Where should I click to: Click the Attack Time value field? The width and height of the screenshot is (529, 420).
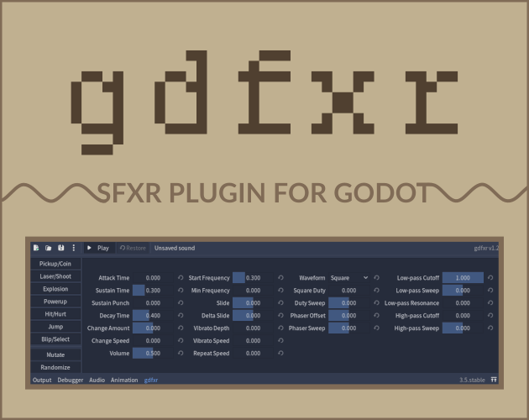click(153, 278)
